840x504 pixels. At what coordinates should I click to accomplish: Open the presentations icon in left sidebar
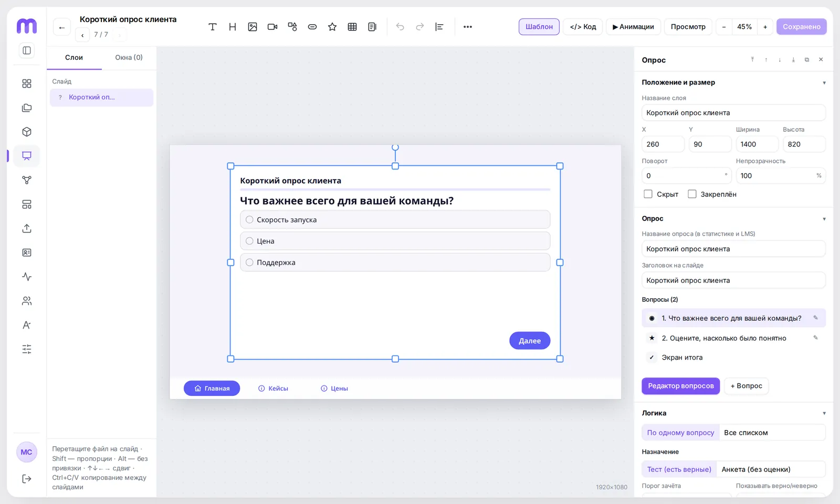27,156
